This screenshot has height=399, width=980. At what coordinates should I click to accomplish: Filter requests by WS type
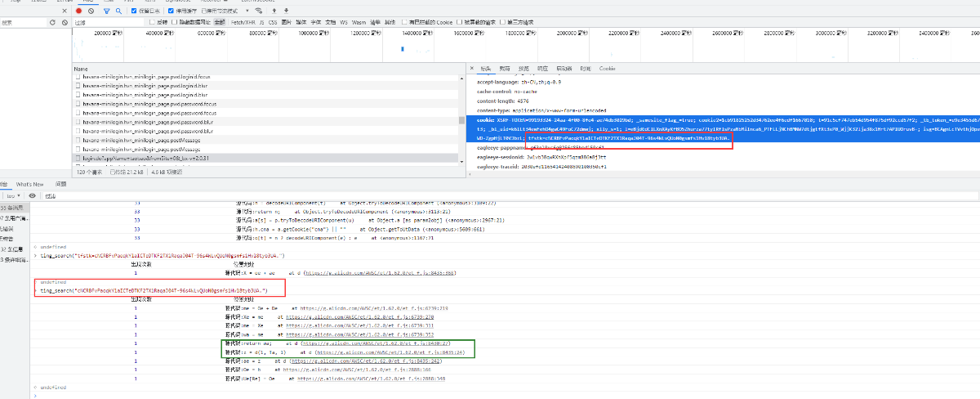(344, 22)
